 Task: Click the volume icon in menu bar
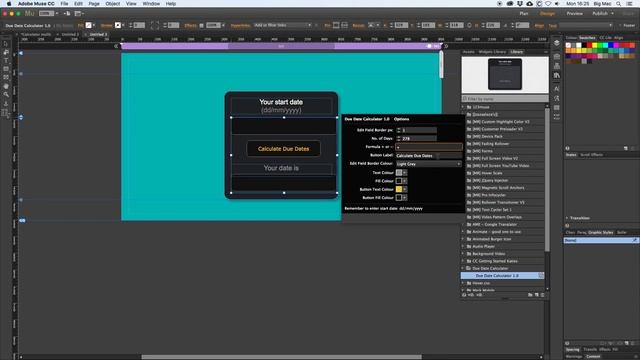point(557,4)
